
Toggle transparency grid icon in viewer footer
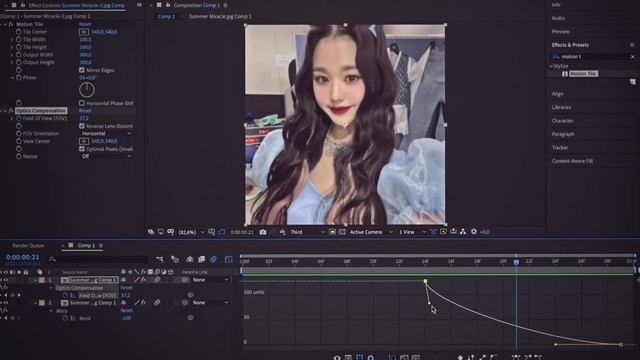click(x=342, y=232)
